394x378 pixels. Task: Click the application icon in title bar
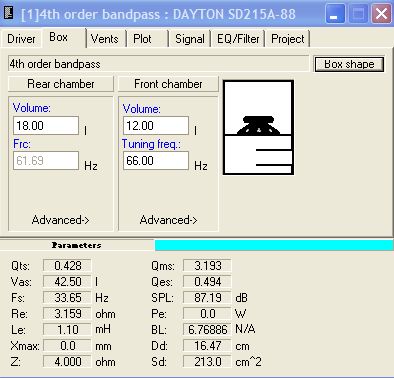click(x=9, y=13)
